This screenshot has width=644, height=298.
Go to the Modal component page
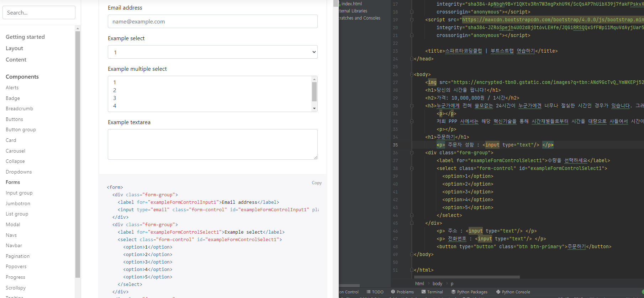[13, 224]
